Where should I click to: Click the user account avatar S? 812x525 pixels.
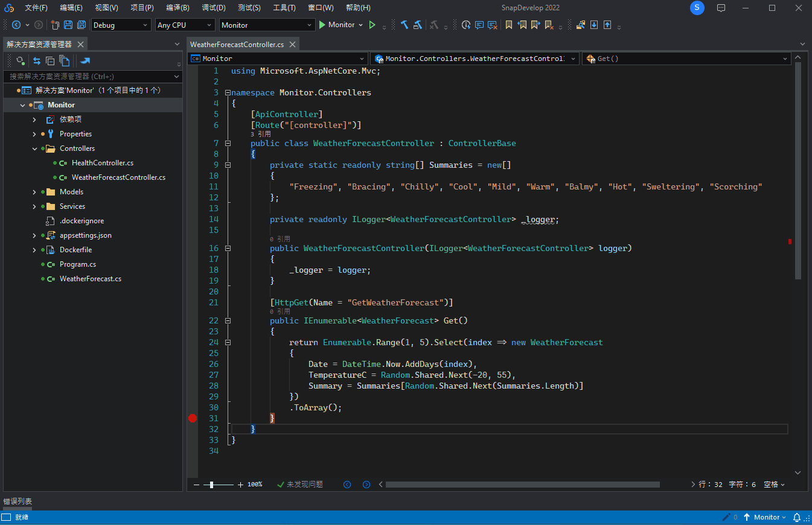tap(697, 8)
